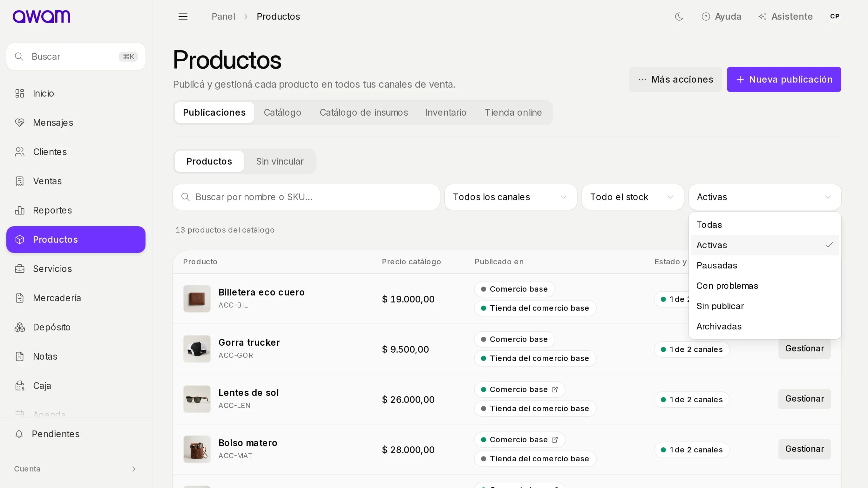Select Sin publicar option
Screen dimensions: 868x488
(764, 306)
